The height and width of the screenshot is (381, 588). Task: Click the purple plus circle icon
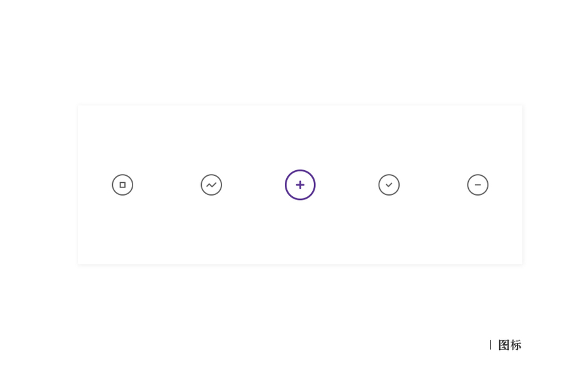(x=300, y=185)
